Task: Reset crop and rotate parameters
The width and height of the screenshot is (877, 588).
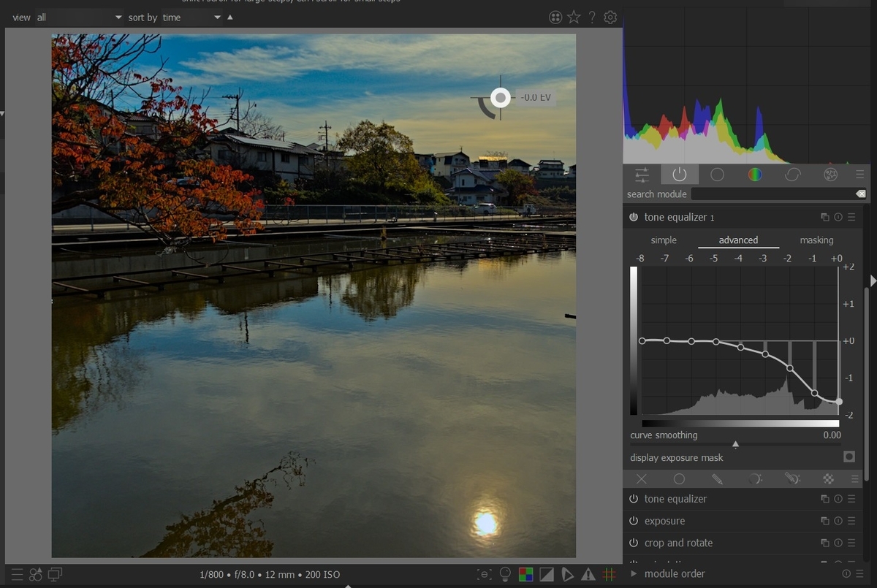Action: tap(838, 543)
